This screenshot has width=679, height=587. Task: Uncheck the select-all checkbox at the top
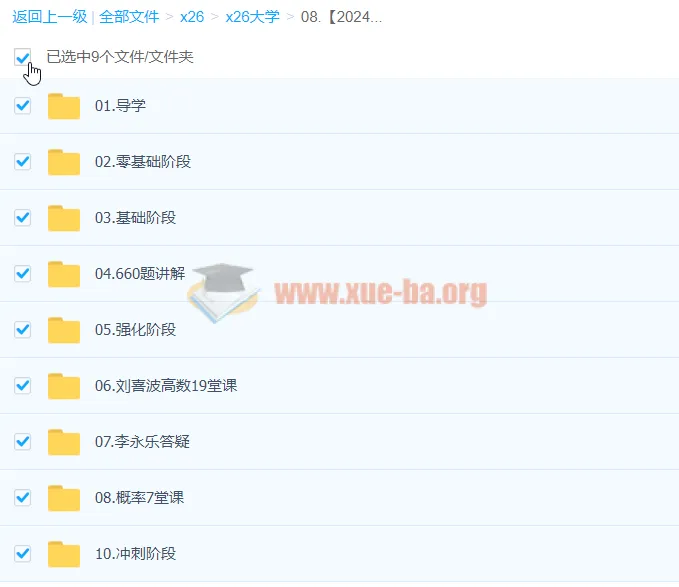[x=23, y=57]
